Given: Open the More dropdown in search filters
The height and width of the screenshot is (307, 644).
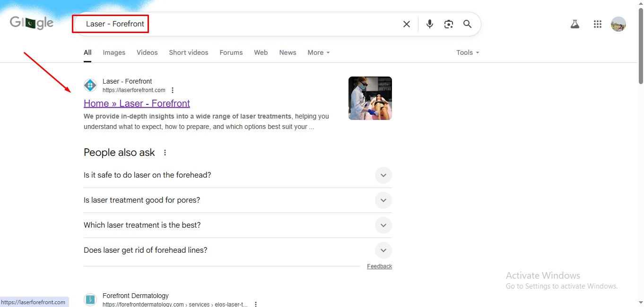Looking at the screenshot, I should click(x=318, y=52).
